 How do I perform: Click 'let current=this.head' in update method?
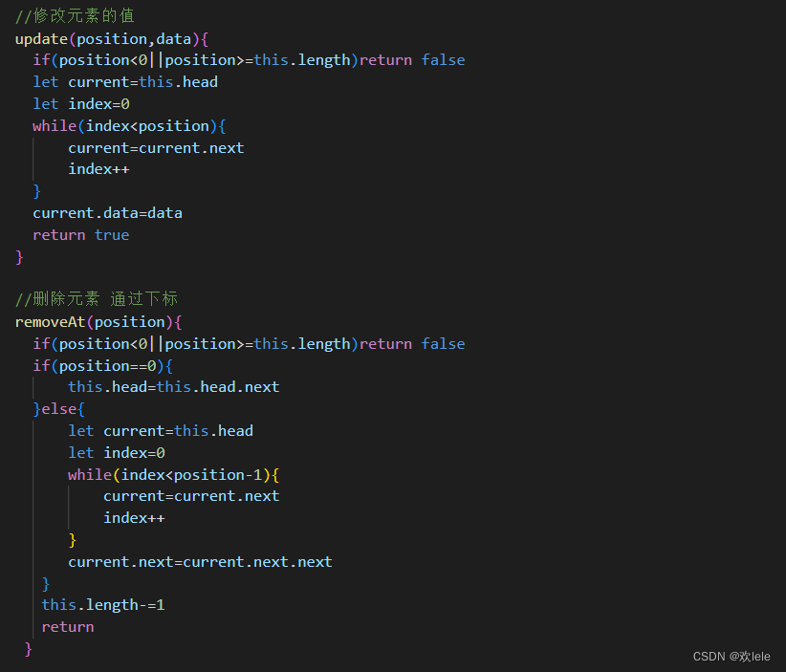pos(125,82)
